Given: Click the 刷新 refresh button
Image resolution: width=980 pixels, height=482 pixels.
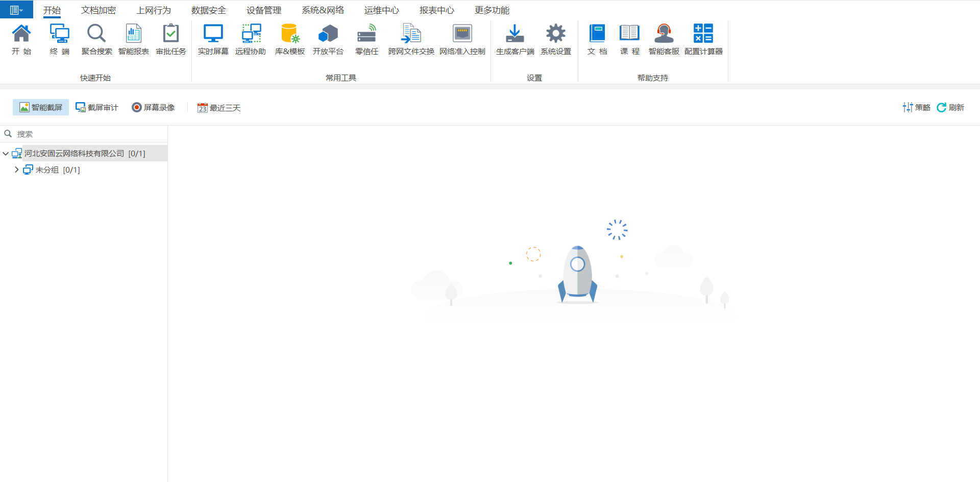Looking at the screenshot, I should pos(950,107).
